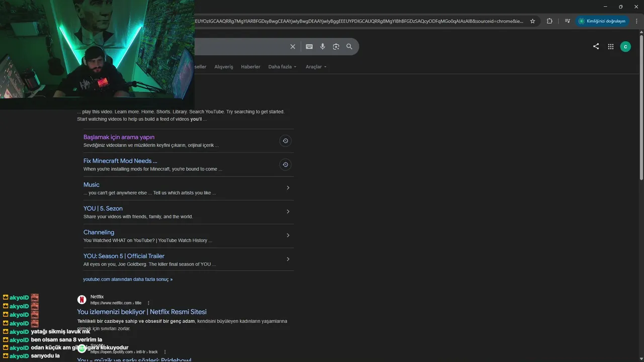Image resolution: width=644 pixels, height=362 pixels.
Task: Minimize the Chrome window
Action: (605, 7)
